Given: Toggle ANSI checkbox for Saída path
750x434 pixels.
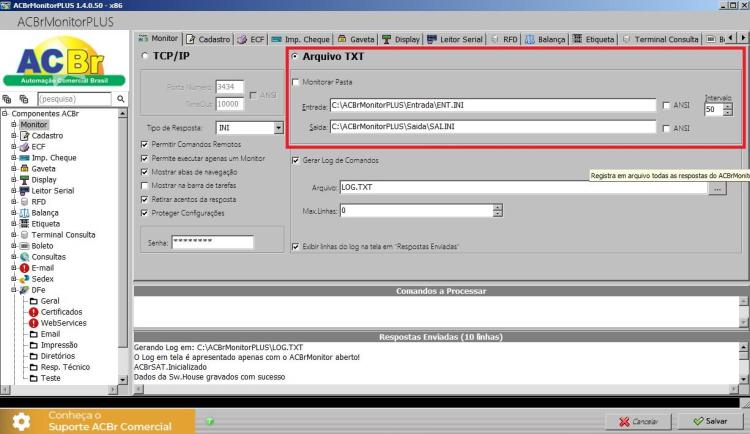Looking at the screenshot, I should pos(666,128).
